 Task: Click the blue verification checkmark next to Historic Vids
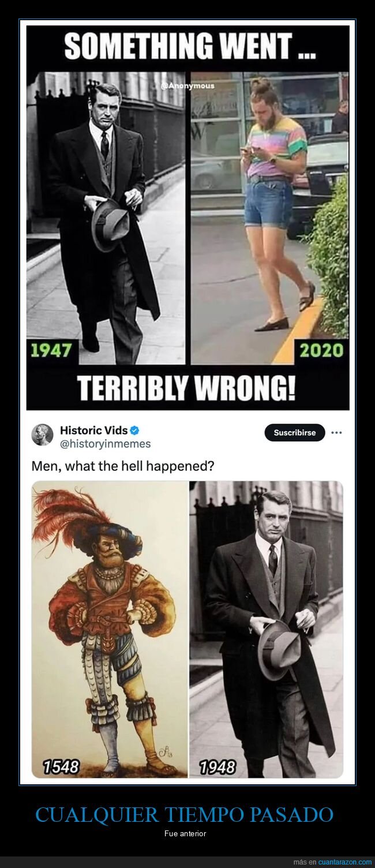coord(136,429)
